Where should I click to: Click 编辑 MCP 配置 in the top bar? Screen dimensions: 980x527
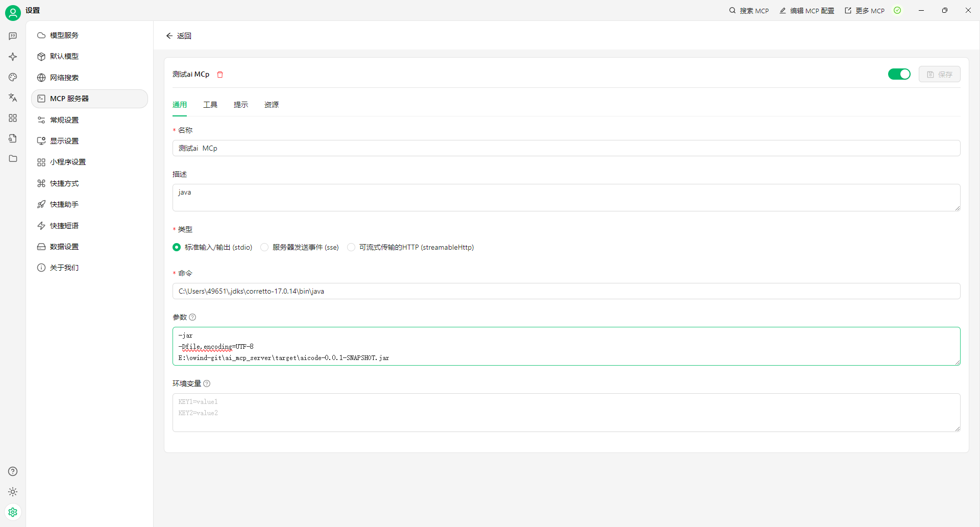click(807, 11)
